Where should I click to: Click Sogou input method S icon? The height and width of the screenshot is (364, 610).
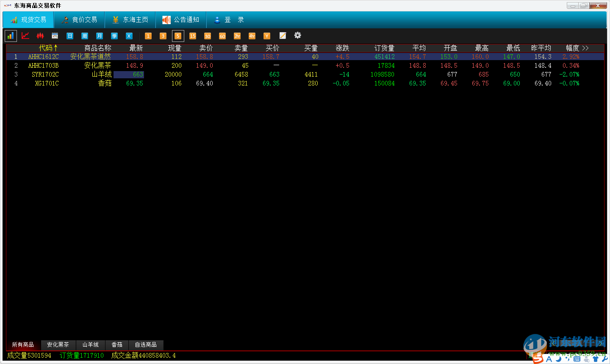tap(538, 358)
